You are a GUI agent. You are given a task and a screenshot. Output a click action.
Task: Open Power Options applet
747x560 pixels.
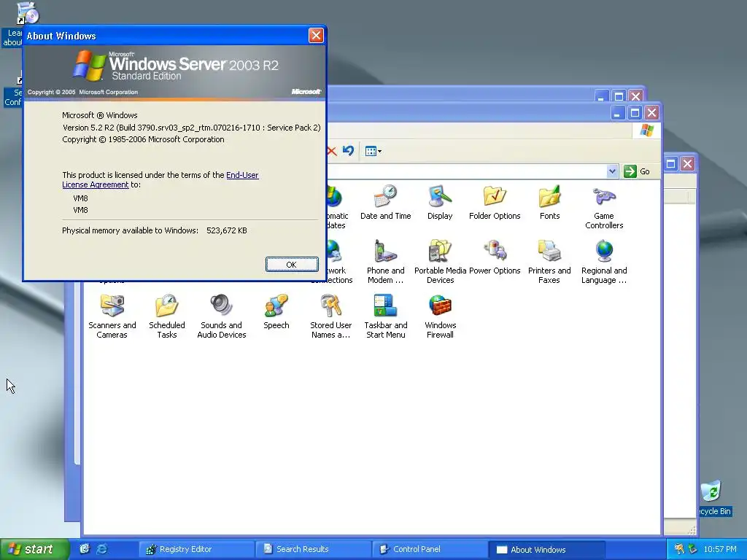pos(495,257)
